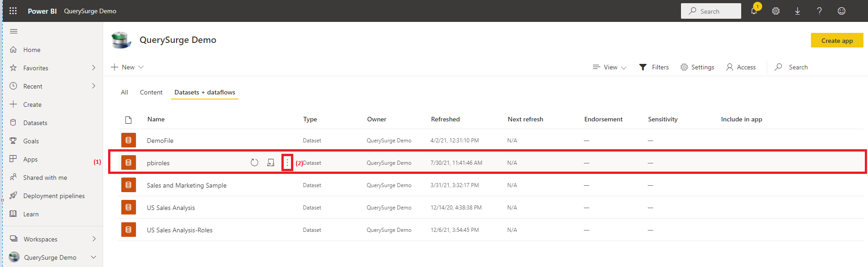
Task: Open Deployment pipelines
Action: pyautogui.click(x=54, y=196)
